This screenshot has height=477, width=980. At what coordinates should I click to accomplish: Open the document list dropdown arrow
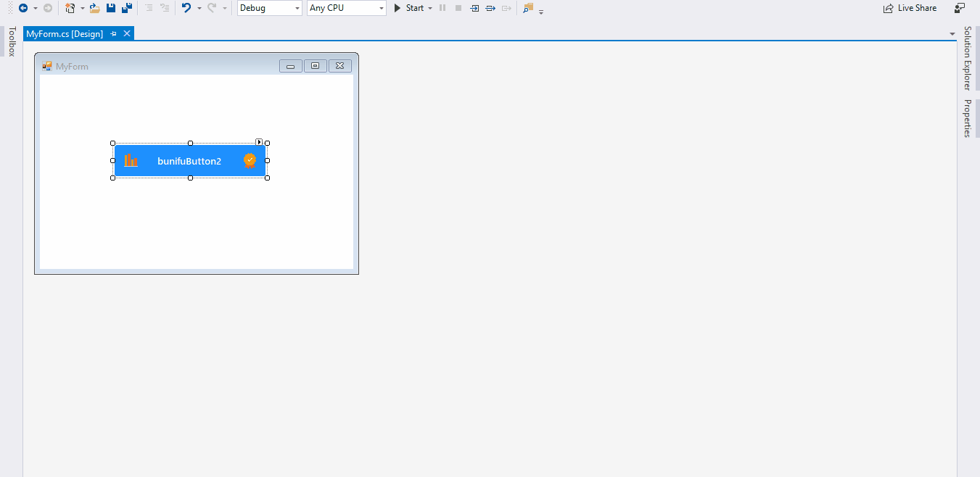[952, 34]
